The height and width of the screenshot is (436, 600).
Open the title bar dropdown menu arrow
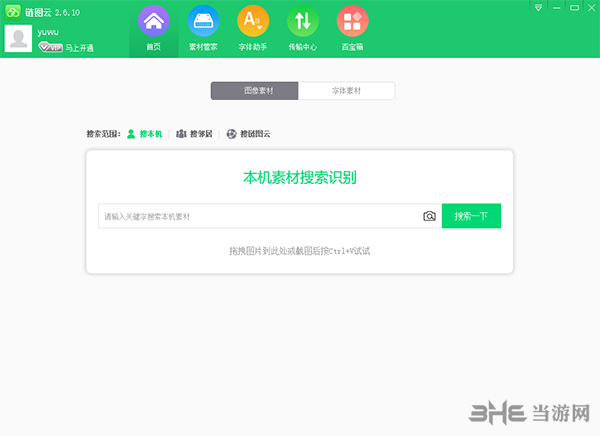point(538,8)
